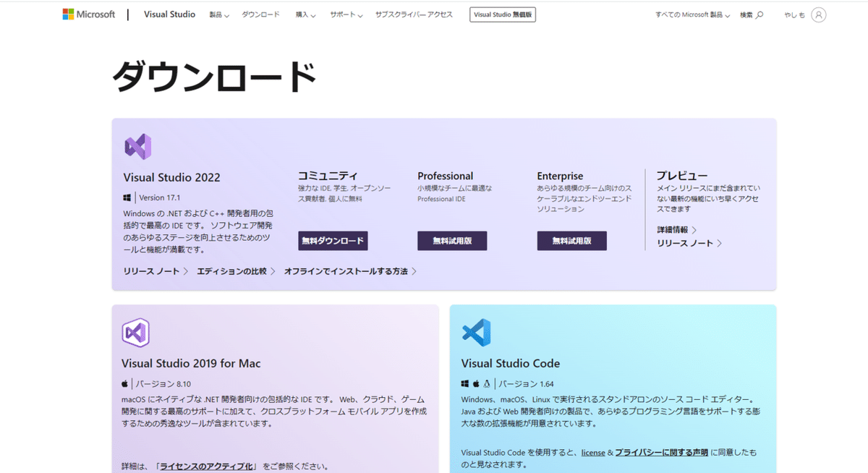868x473 pixels.
Task: Click Windows icon beside バージョン 1.64
Action: 465,384
